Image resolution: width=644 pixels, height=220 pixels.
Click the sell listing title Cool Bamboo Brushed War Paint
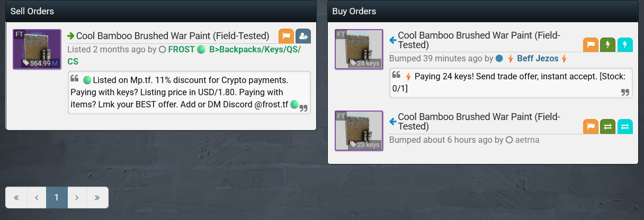pyautogui.click(x=173, y=36)
